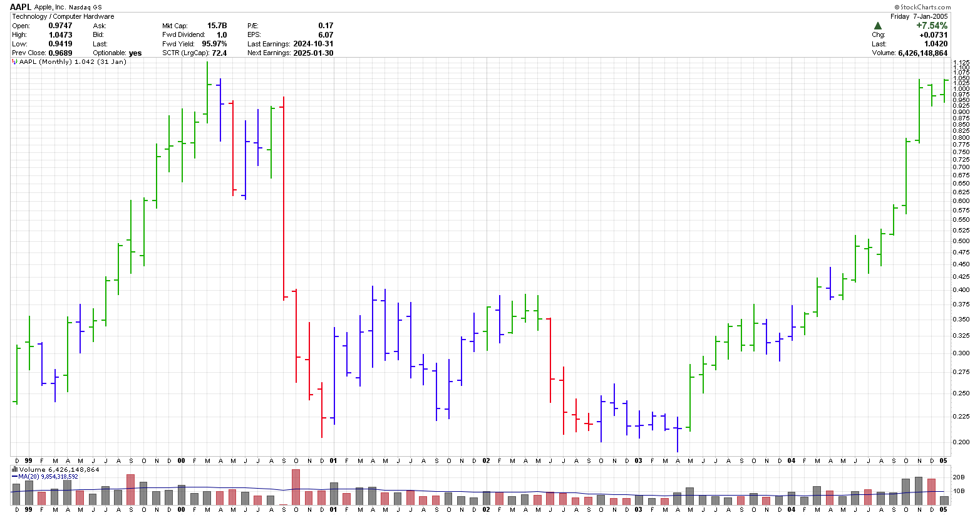The image size is (980, 515).
Task: Click the Volume legend bar icon
Action: 14,469
